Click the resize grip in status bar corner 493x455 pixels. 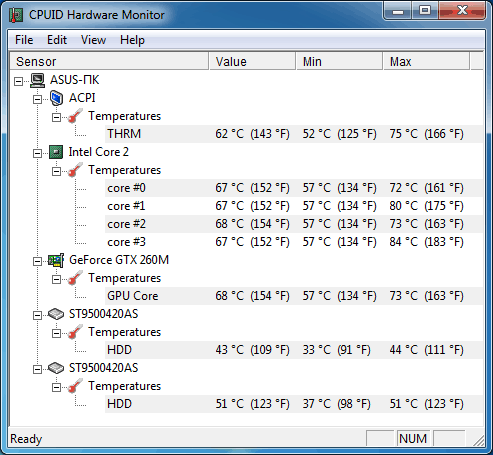[x=478, y=440]
